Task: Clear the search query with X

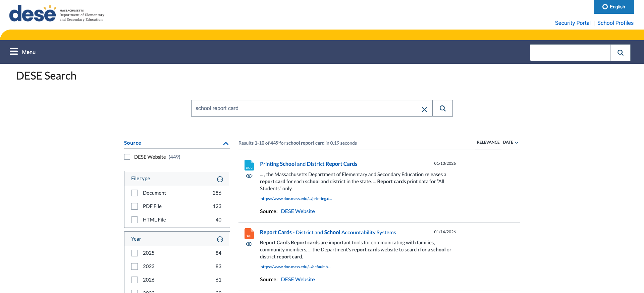Action: click(424, 109)
